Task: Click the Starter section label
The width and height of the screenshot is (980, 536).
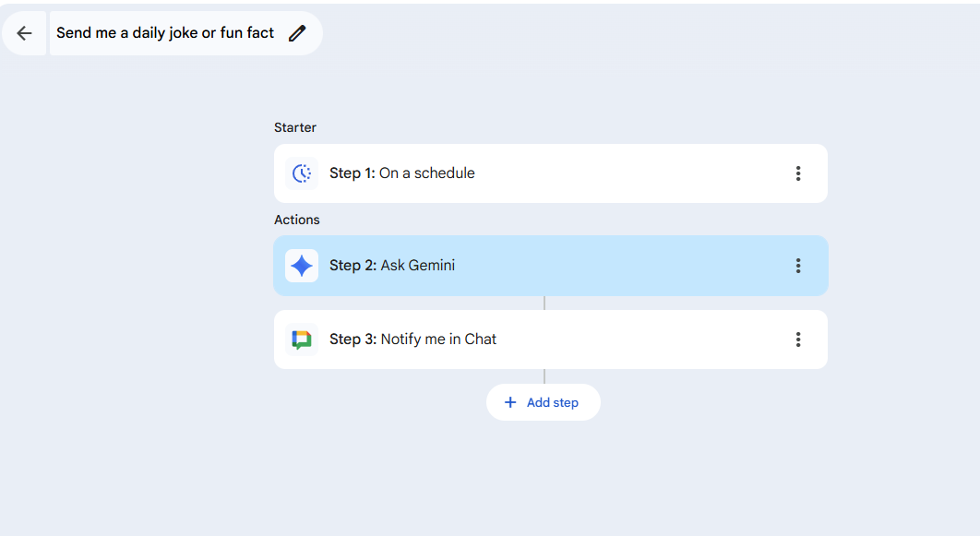Action: tap(295, 127)
